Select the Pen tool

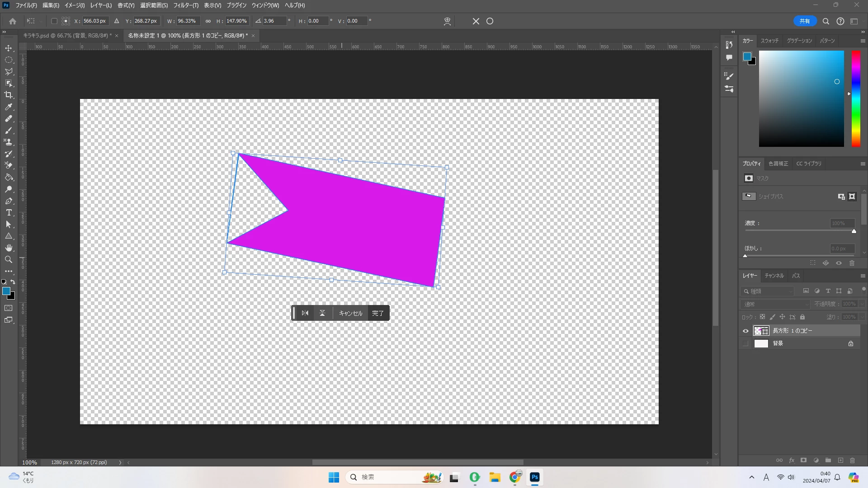[x=9, y=201]
